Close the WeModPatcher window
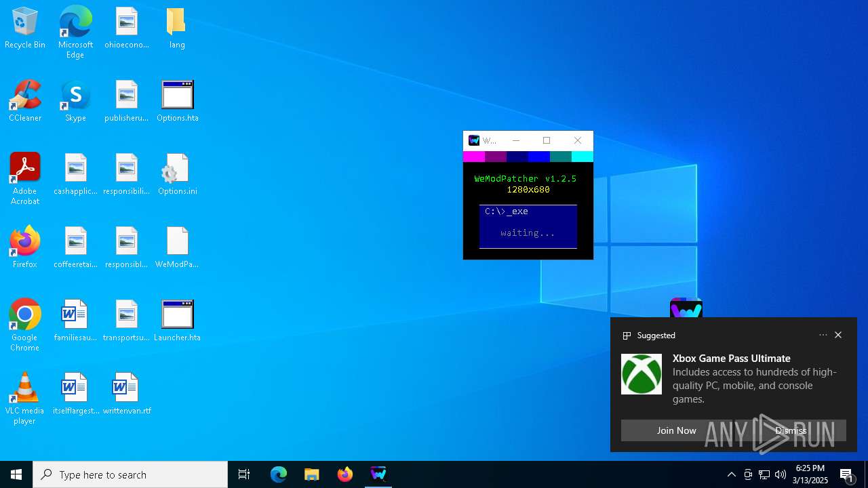The width and height of the screenshot is (868, 488). (578, 140)
